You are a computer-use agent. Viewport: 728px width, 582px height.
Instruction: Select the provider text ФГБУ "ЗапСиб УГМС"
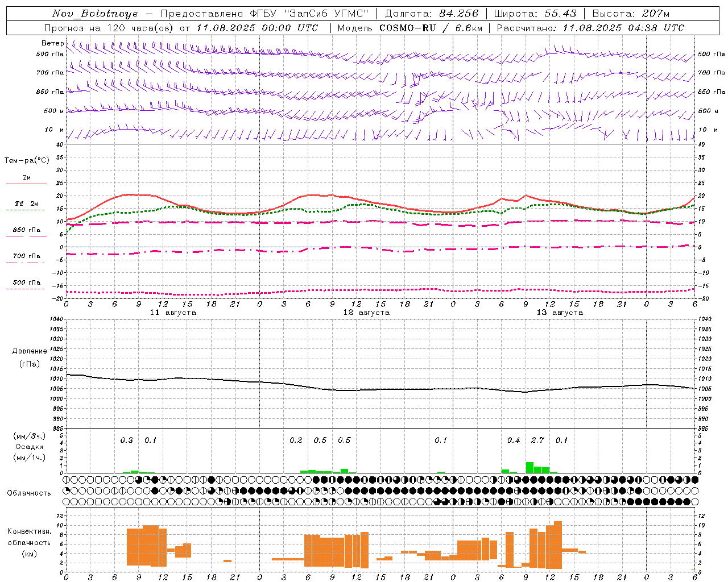tap(309, 14)
